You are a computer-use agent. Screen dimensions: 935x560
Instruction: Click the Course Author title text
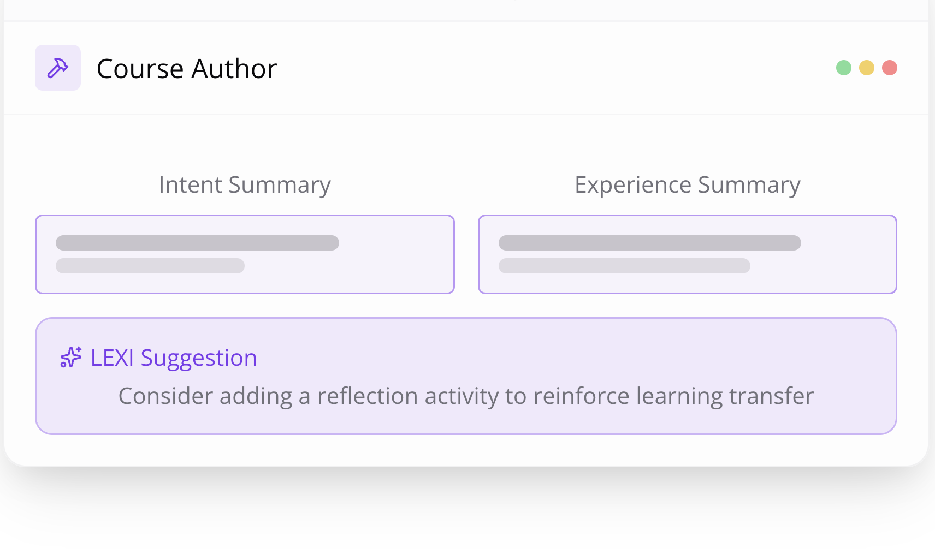187,69
